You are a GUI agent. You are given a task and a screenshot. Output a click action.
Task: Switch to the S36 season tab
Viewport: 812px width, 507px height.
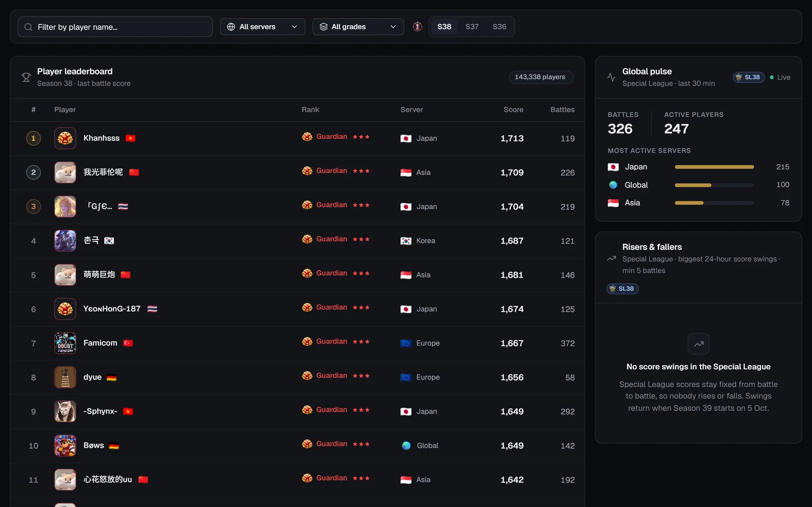(499, 27)
